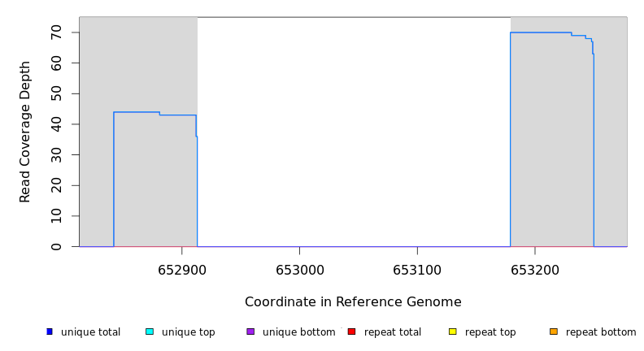644x351 pixels.
Task: Click the 40 y-axis tick label
Action: point(56,124)
